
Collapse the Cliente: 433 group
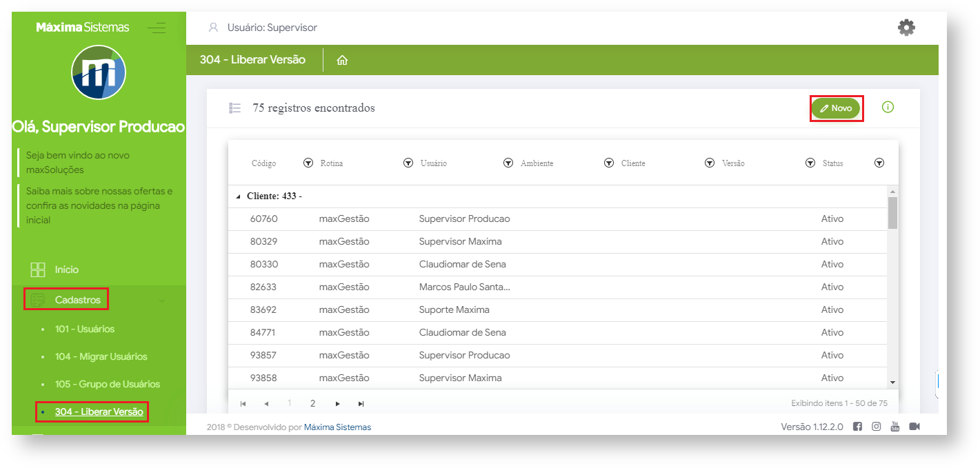coord(239,196)
